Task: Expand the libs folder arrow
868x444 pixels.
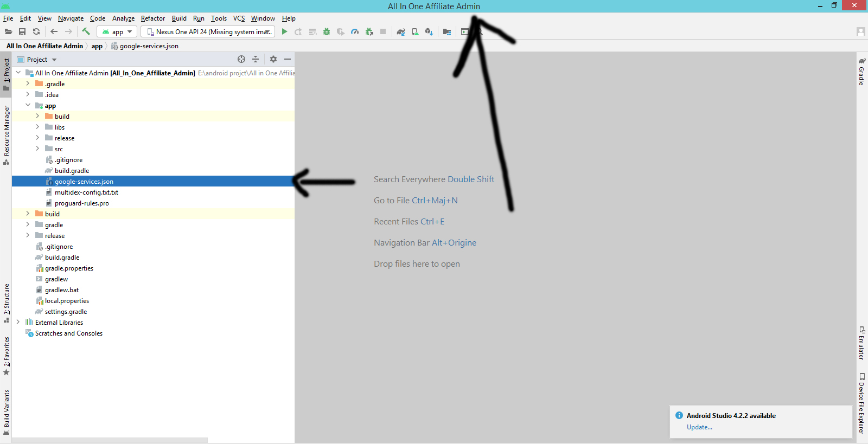Action: click(x=38, y=127)
